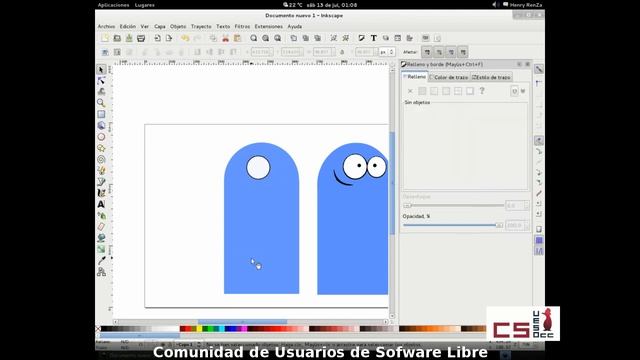Click the Paste clipboard icon
The image size is (640, 360).
pyautogui.click(x=237, y=38)
